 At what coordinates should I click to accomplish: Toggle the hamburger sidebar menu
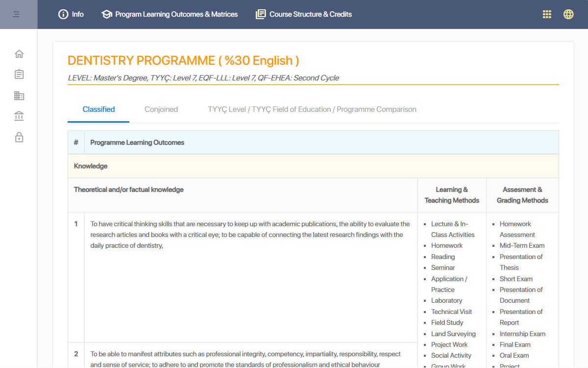point(16,14)
